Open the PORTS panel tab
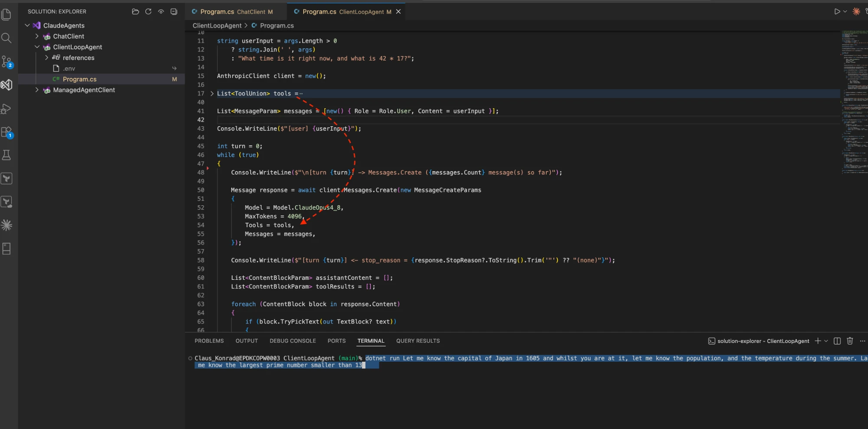 [336, 341]
